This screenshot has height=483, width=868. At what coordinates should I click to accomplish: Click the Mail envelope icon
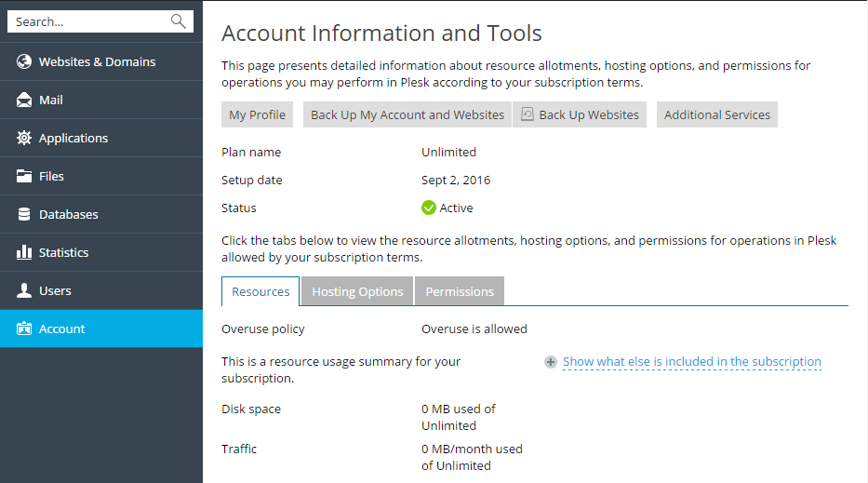[24, 101]
